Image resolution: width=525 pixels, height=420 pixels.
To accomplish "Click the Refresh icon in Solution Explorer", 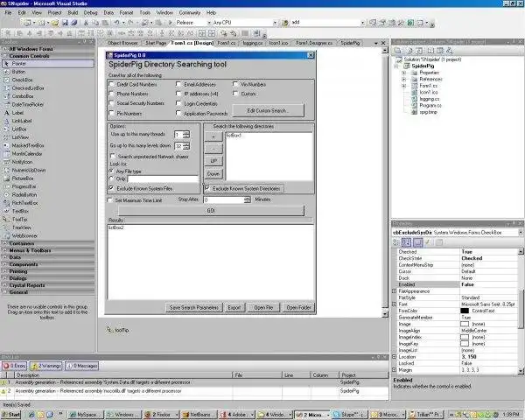I will pyautogui.click(x=419, y=51).
